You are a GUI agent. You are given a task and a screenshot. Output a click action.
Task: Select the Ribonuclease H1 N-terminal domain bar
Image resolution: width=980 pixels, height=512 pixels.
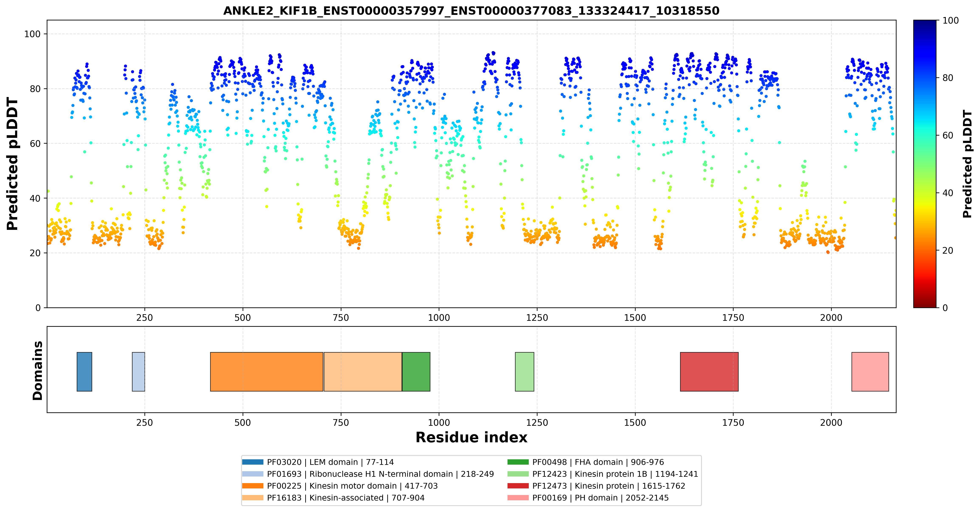(x=139, y=372)
